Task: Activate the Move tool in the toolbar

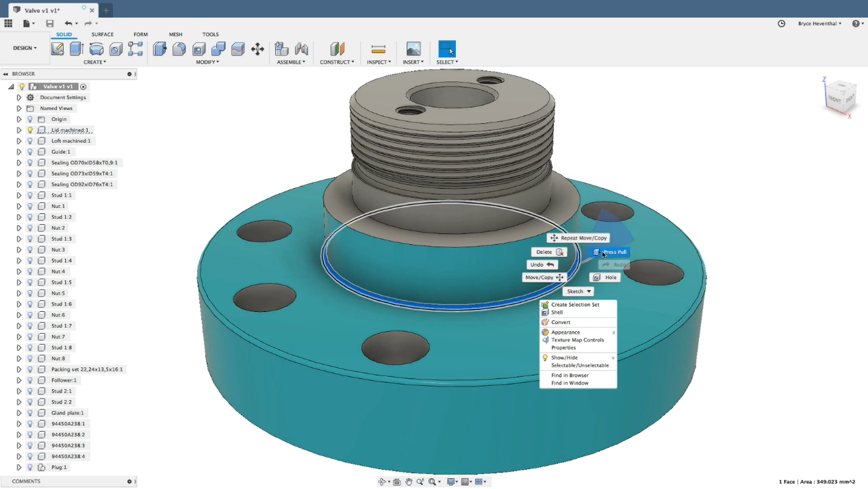Action: (x=257, y=49)
